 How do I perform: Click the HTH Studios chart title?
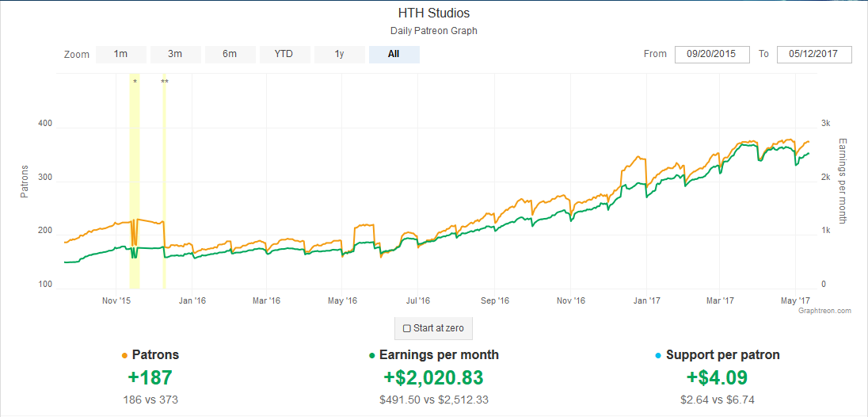tap(434, 13)
